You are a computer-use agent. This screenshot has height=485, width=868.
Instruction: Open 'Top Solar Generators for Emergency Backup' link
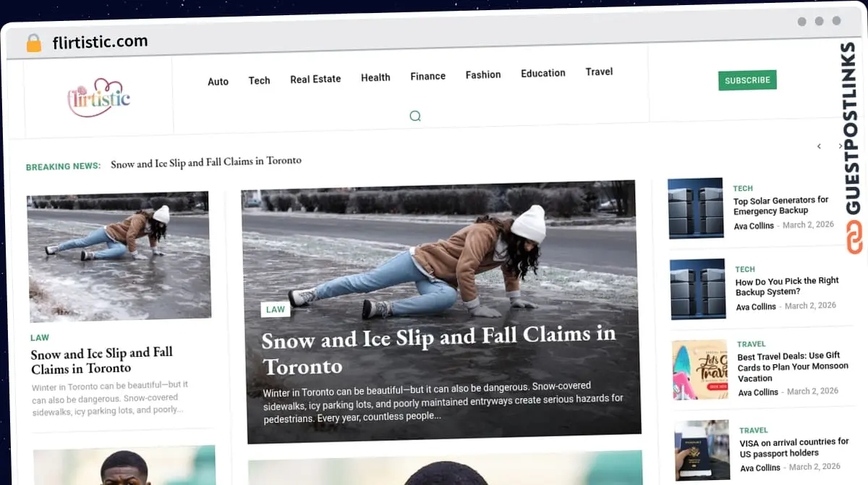coord(781,206)
